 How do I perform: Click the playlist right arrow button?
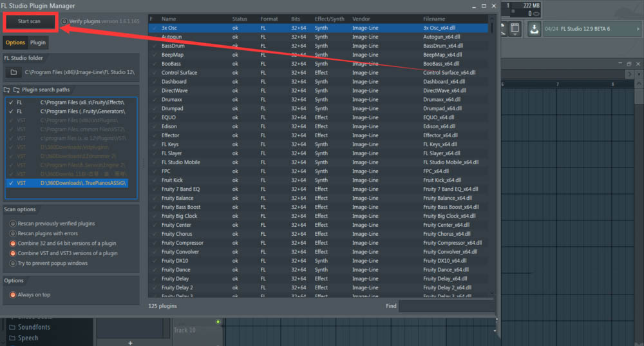(x=630, y=74)
